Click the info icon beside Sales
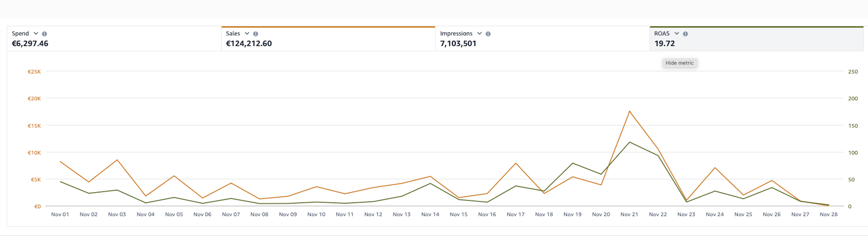 click(x=256, y=34)
